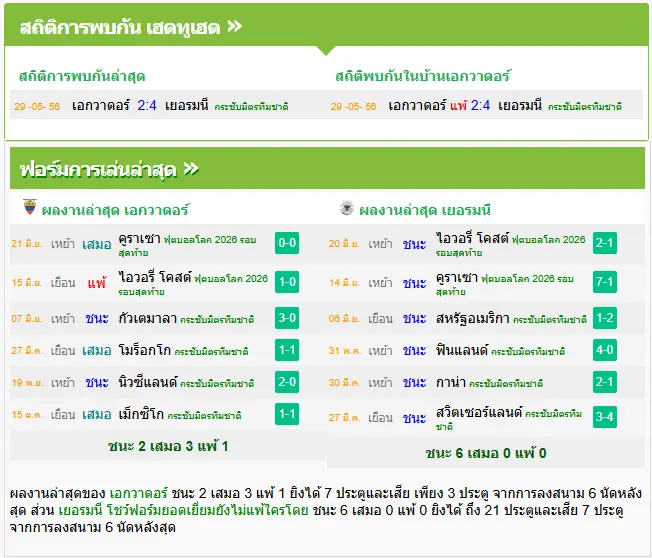Click the blue 2:4 score under สถิติการพบกันล่าสุด
Screen dimensions: 652x558
point(147,106)
